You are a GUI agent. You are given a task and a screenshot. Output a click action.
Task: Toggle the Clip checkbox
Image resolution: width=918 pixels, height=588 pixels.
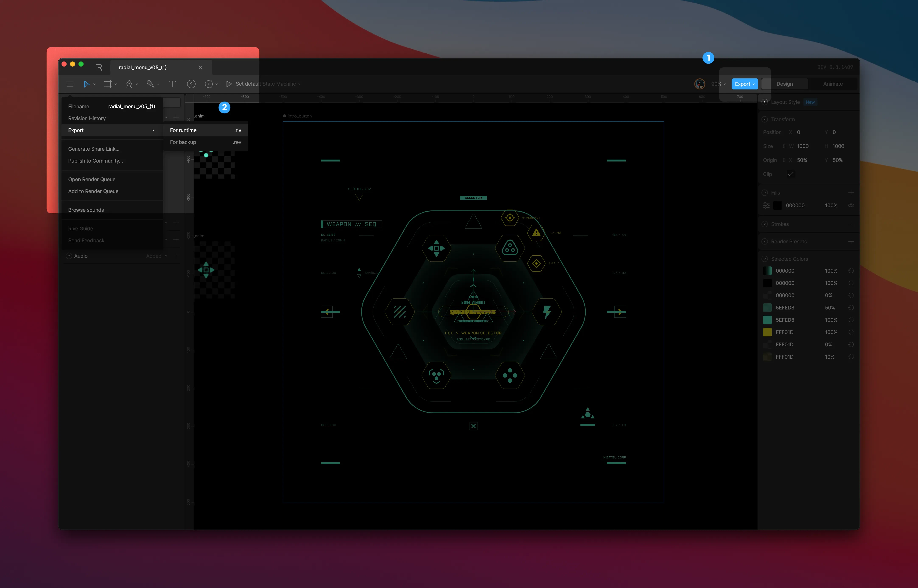(x=791, y=174)
